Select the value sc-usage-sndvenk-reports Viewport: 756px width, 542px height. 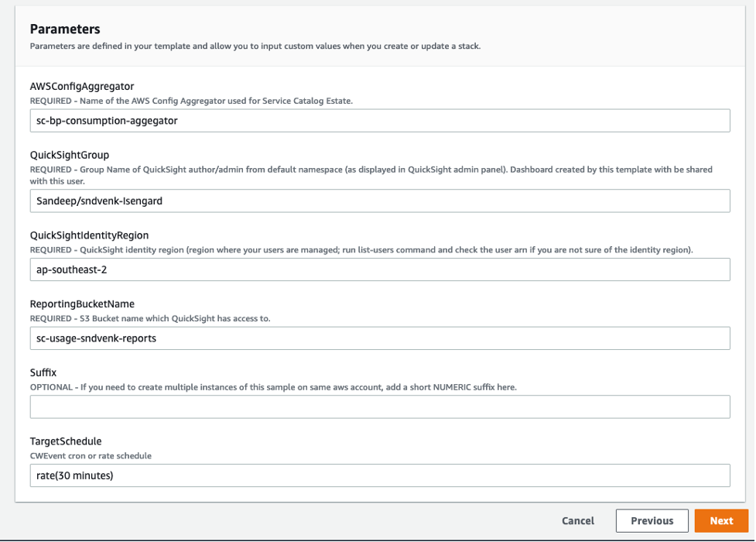pyautogui.click(x=98, y=338)
